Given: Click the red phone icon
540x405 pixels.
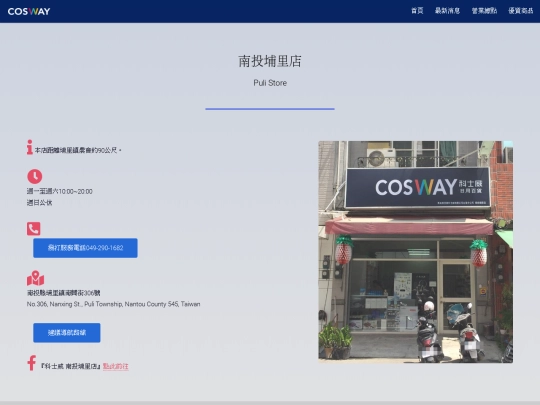Looking at the screenshot, I should click(34, 229).
